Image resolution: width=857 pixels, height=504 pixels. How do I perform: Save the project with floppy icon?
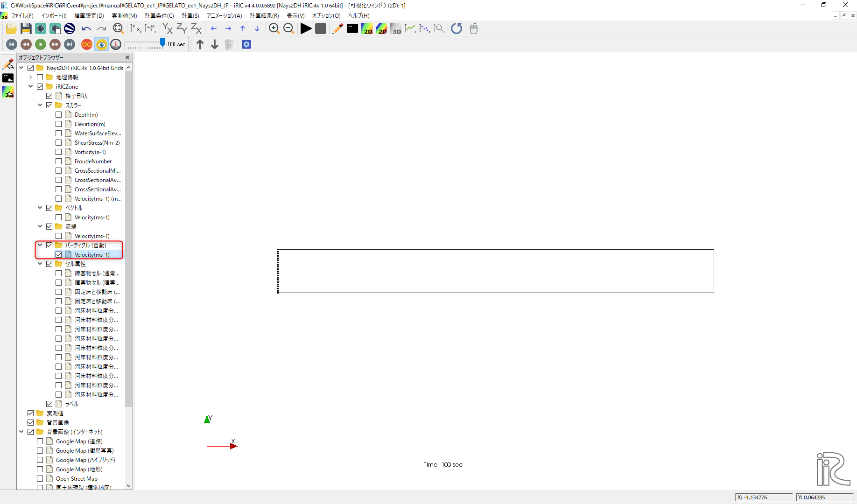click(x=26, y=29)
